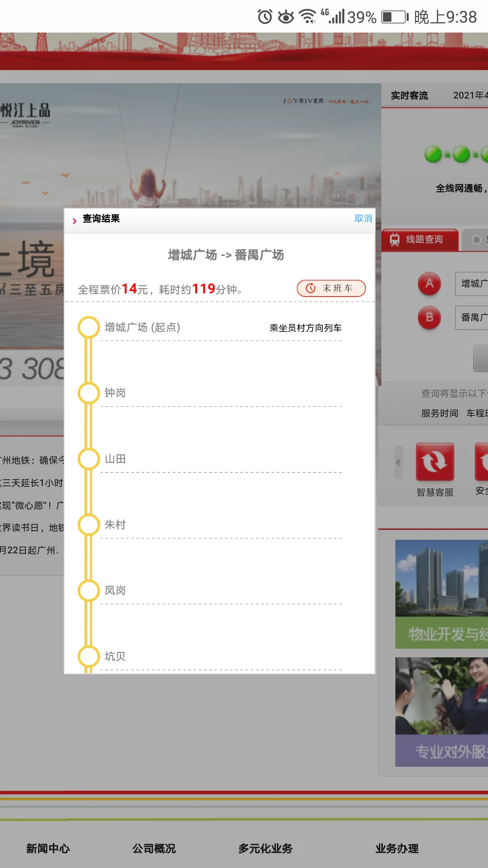Screen dimensions: 488x868
Task: Click the 钟岗 station name
Action: (115, 393)
